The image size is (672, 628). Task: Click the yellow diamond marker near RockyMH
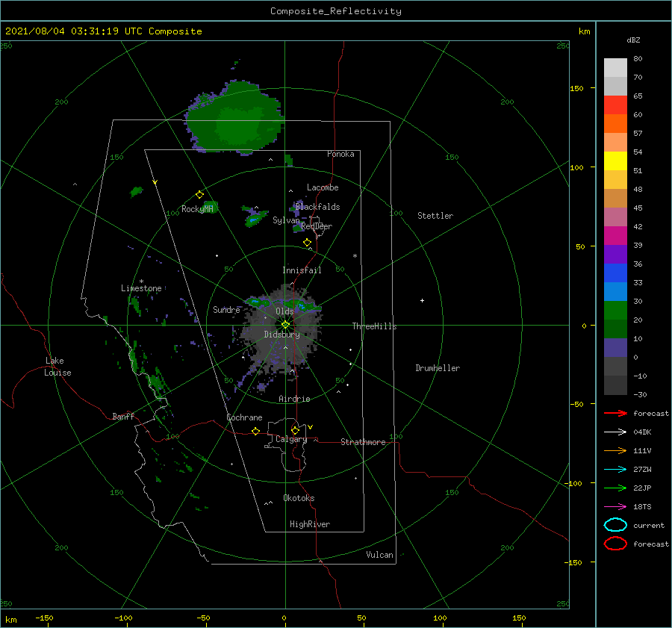click(x=199, y=195)
